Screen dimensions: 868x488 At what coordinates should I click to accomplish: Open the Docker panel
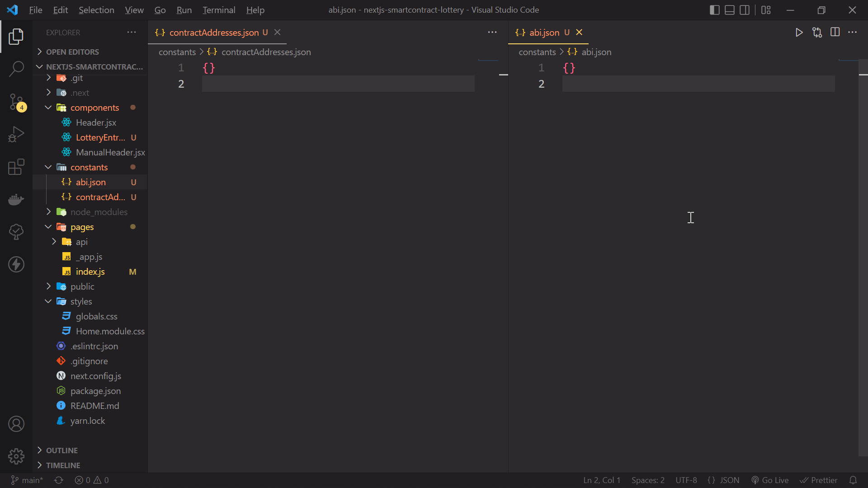(x=16, y=199)
